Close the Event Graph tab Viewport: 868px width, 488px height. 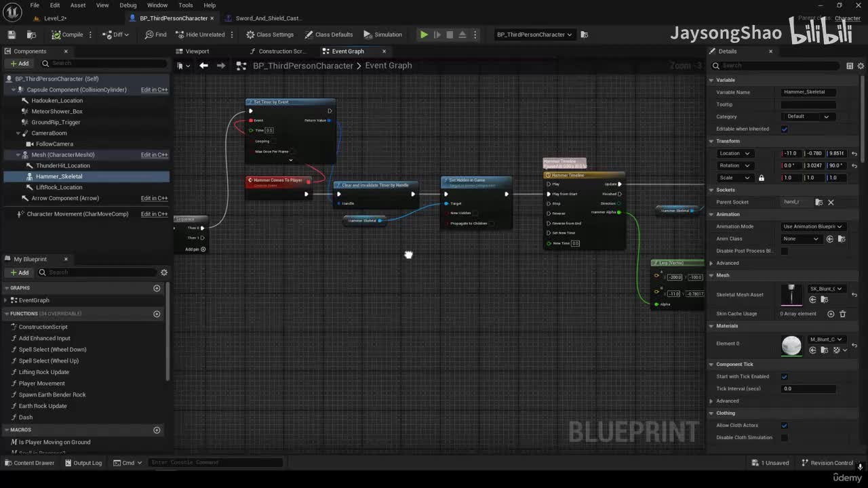point(384,52)
